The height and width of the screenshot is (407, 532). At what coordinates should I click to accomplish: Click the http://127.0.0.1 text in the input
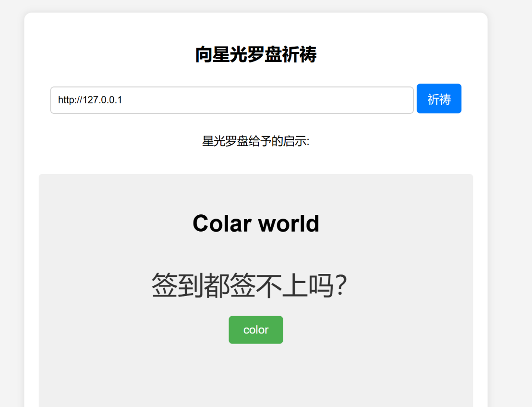pyautogui.click(x=90, y=100)
